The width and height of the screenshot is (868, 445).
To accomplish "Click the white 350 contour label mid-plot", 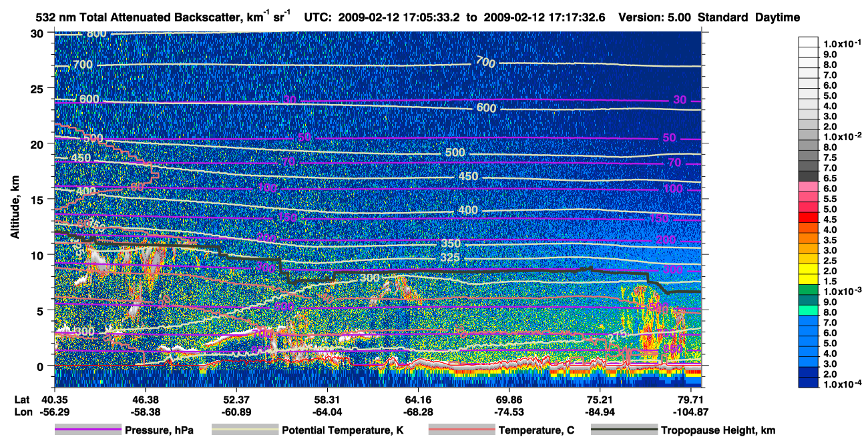I will point(451,244).
